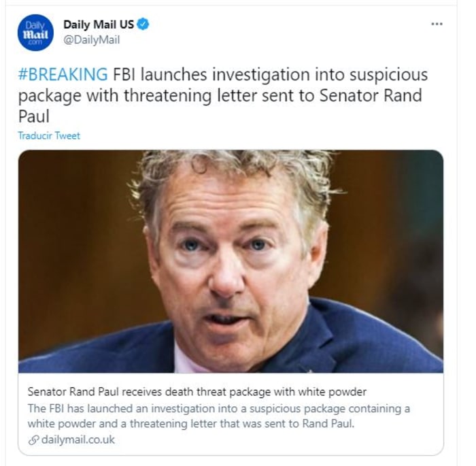Click card description starting 'The FBI has launched'

[x=219, y=416]
